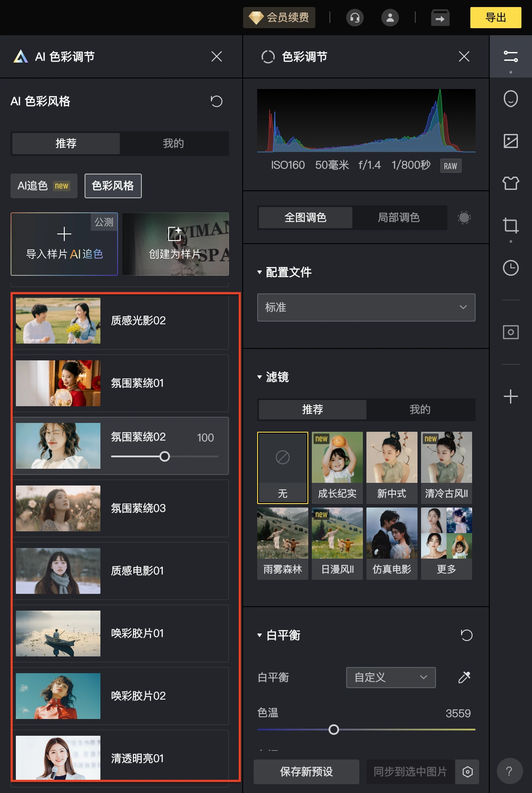Switch to 局部调色 local adjustment mode
Image resolution: width=532 pixels, height=793 pixels.
(x=399, y=218)
